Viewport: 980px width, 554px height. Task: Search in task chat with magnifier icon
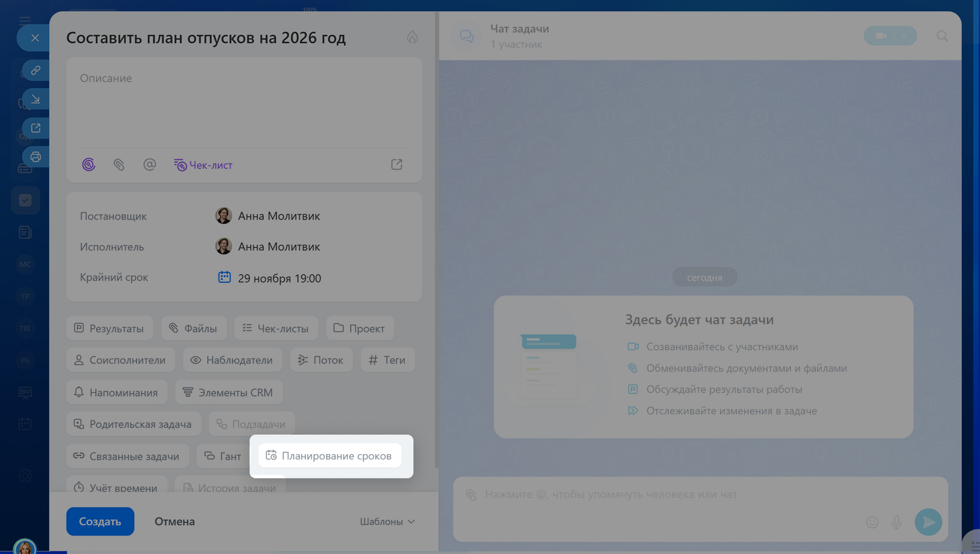[942, 36]
